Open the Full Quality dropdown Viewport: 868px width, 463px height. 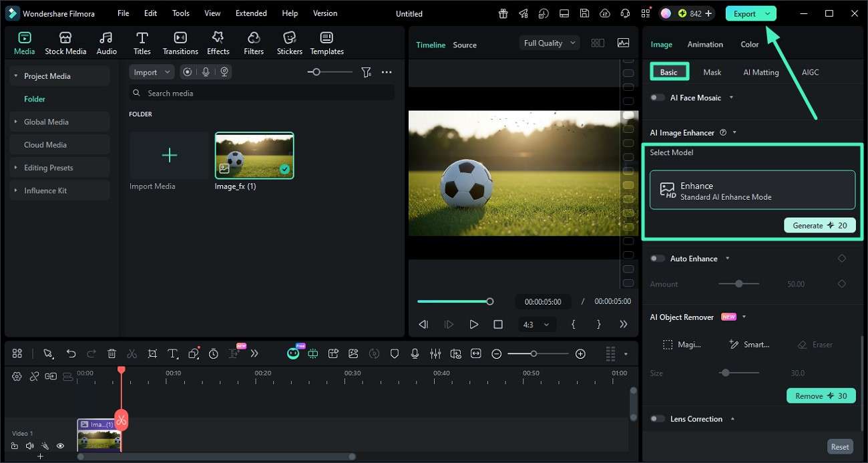click(549, 42)
